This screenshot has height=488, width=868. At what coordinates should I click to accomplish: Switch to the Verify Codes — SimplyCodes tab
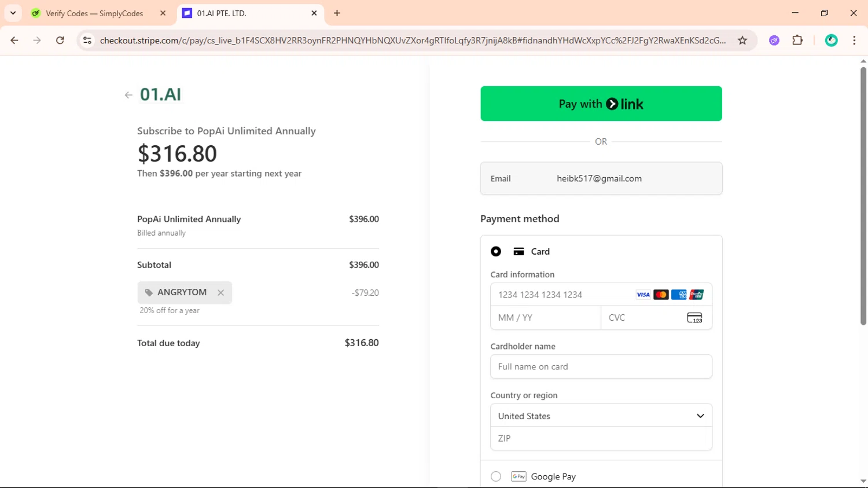click(94, 13)
